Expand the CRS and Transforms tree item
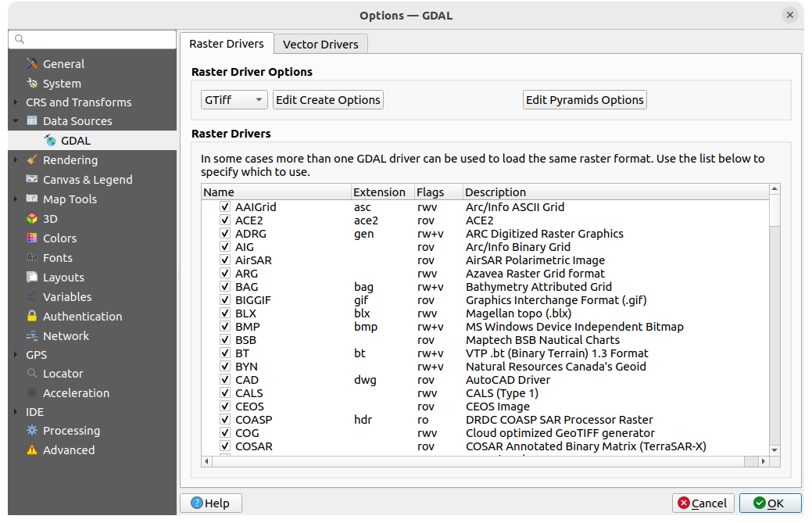 (16, 102)
